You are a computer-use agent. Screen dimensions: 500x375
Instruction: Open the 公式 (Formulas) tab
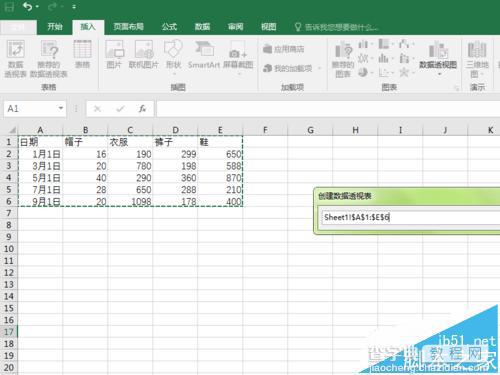[x=169, y=27]
